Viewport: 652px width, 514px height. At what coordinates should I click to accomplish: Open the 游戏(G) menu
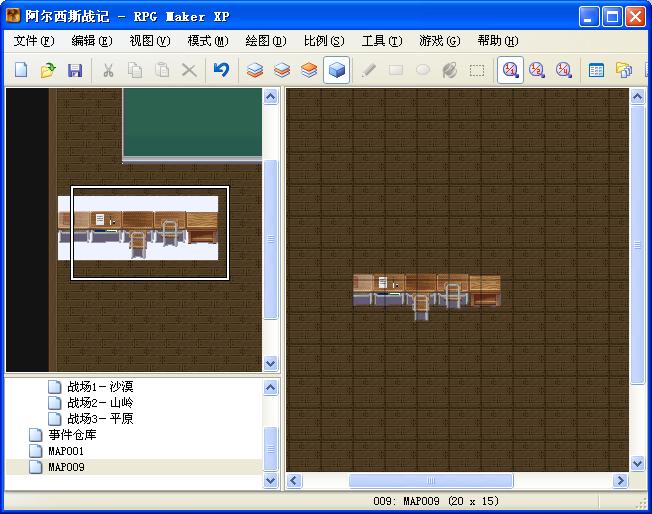click(440, 41)
